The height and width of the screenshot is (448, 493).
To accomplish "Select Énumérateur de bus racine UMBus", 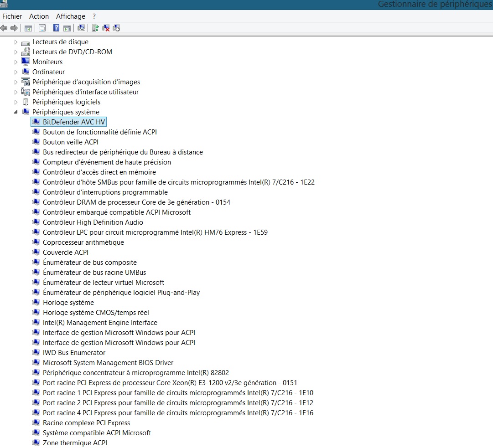I will click(94, 273).
